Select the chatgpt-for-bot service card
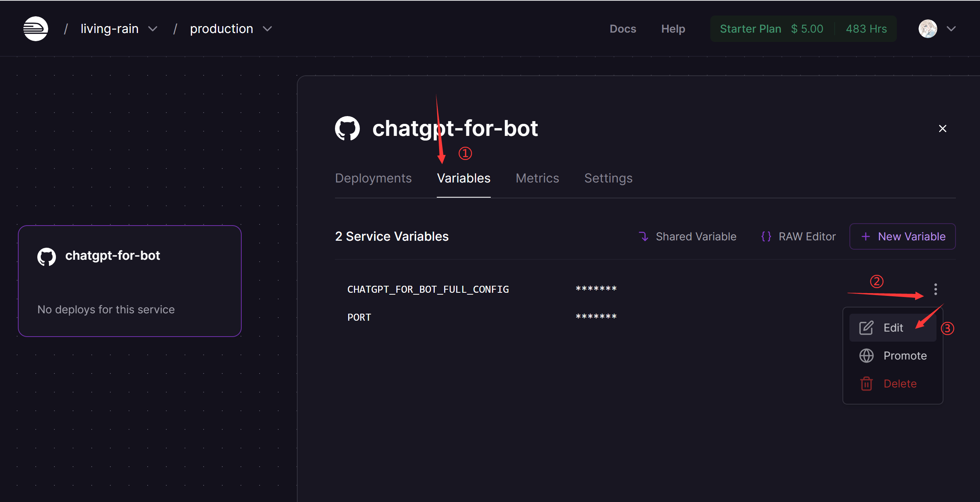 129,281
